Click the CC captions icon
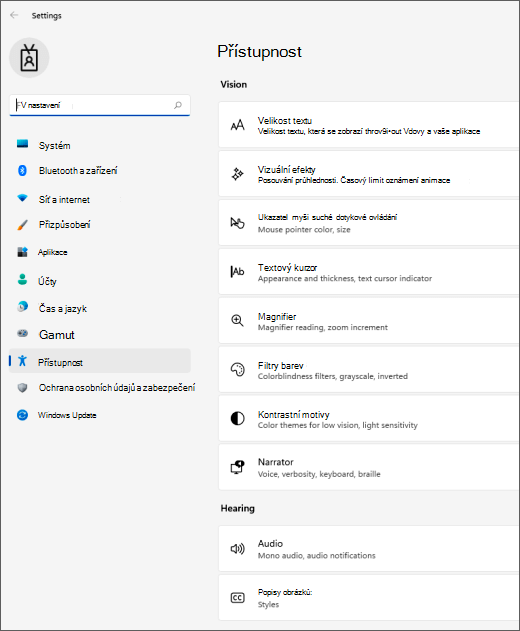Screen dimensions: 520x631 click(237, 598)
